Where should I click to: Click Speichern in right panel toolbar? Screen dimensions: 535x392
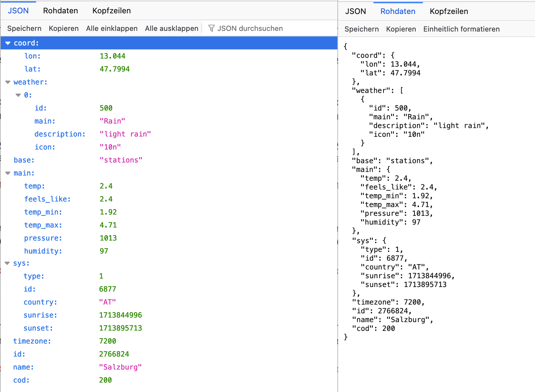(362, 29)
